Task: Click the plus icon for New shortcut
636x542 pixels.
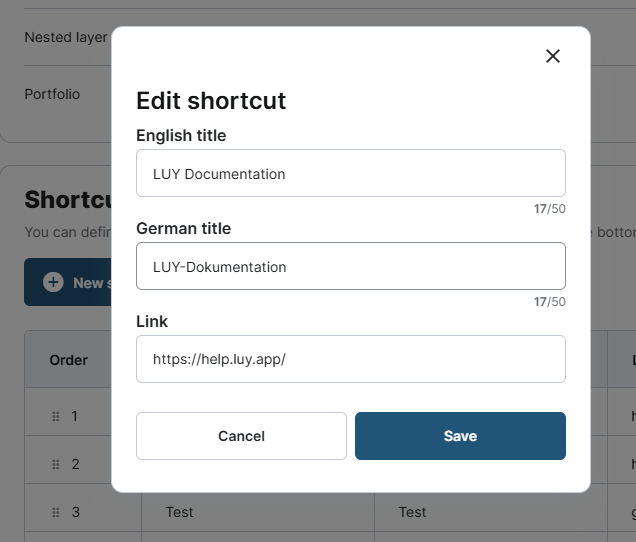Action: point(53,283)
